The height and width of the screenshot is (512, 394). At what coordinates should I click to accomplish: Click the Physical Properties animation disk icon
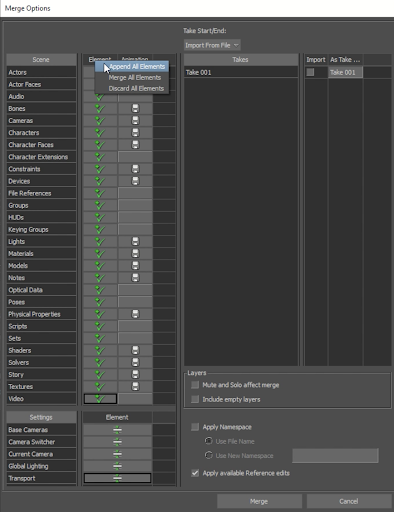click(135, 314)
